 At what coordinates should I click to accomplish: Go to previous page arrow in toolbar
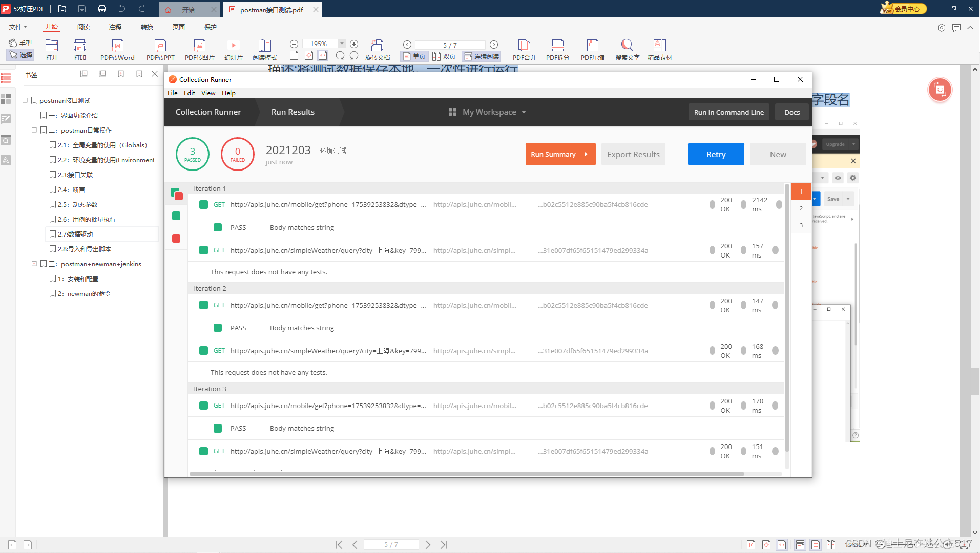pyautogui.click(x=407, y=45)
